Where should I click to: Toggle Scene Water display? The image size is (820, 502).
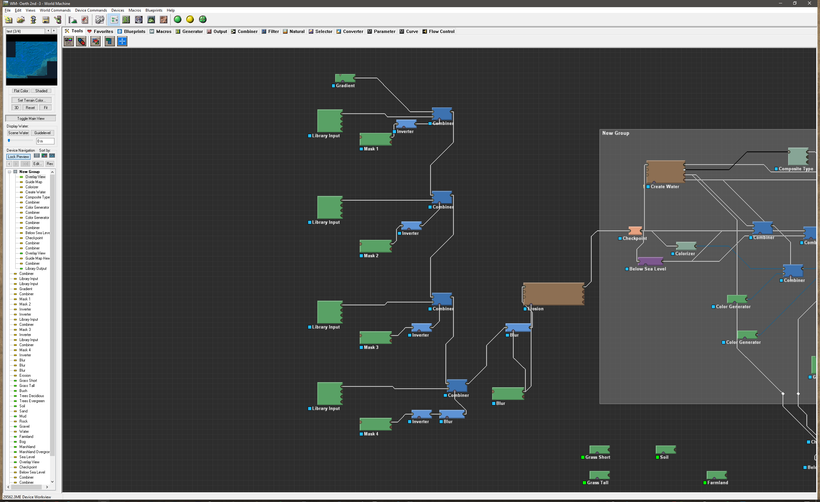[x=18, y=133]
